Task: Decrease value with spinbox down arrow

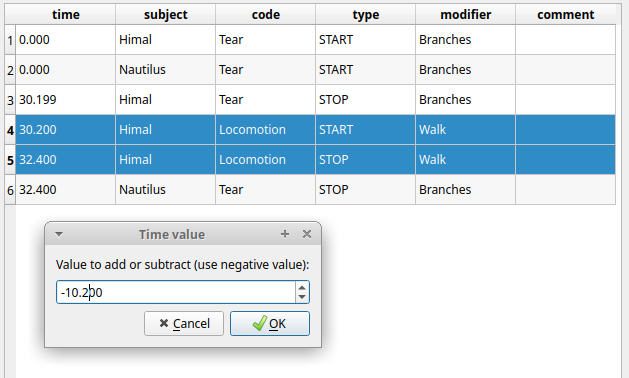Action: 302,297
